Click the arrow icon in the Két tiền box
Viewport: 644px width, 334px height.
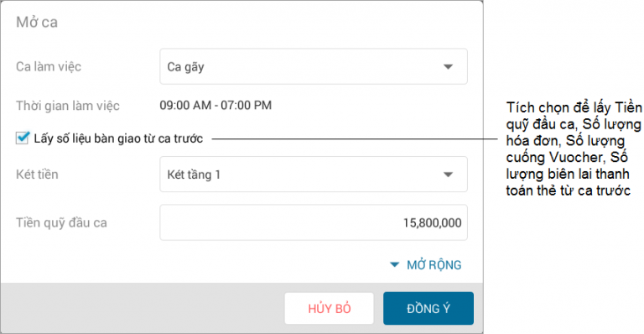click(448, 175)
